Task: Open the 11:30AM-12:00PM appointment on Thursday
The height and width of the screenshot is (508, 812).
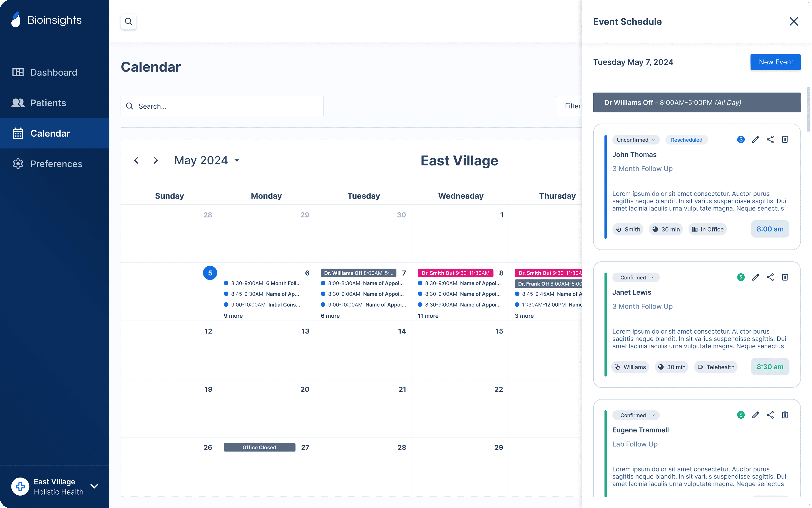Action: coord(548,305)
